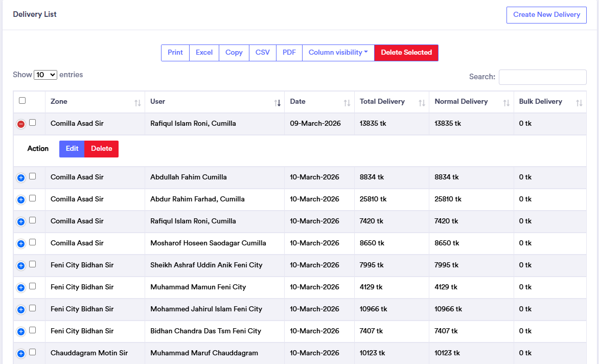
Task: Click the Normal Delivery header text
Action: [x=461, y=102]
